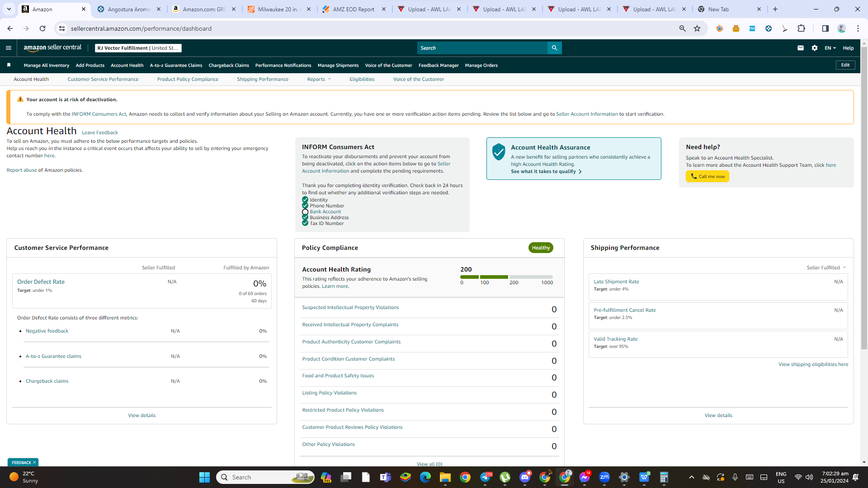Click View details under Customer Service Performance
This screenshot has height=488, width=868.
pyautogui.click(x=142, y=415)
